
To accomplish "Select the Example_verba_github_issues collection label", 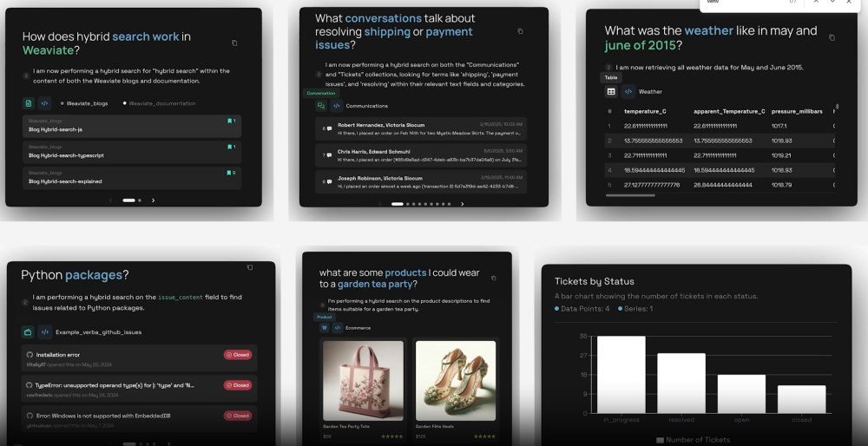I will [x=99, y=332].
